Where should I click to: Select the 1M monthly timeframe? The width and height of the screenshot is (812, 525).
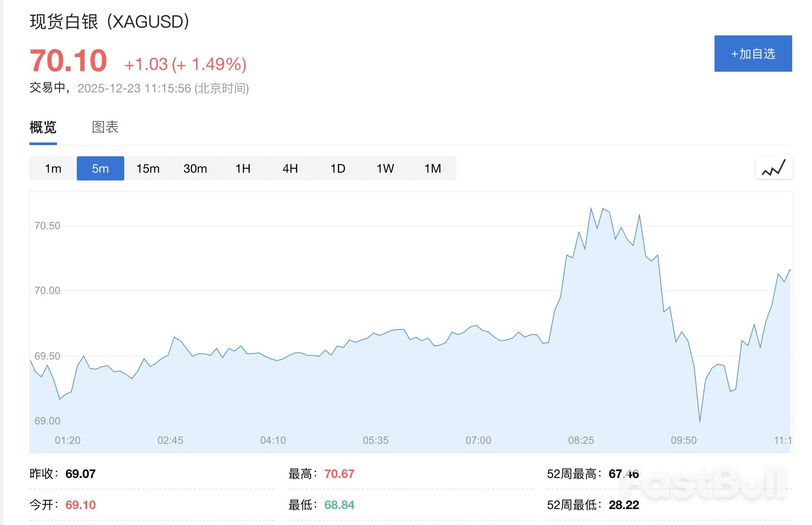coord(433,168)
